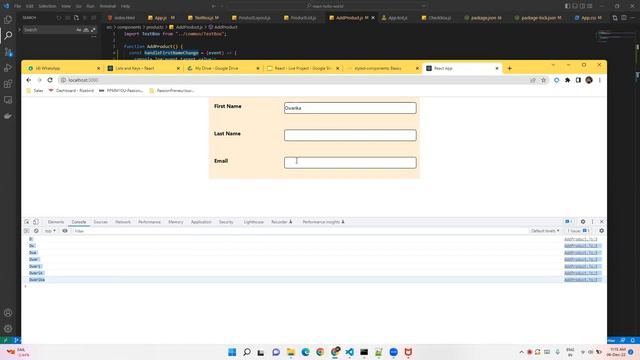Screen dimensions: 640x360
Task: Toggle Match Whole Word in VS Code search
Action: coord(86,30)
